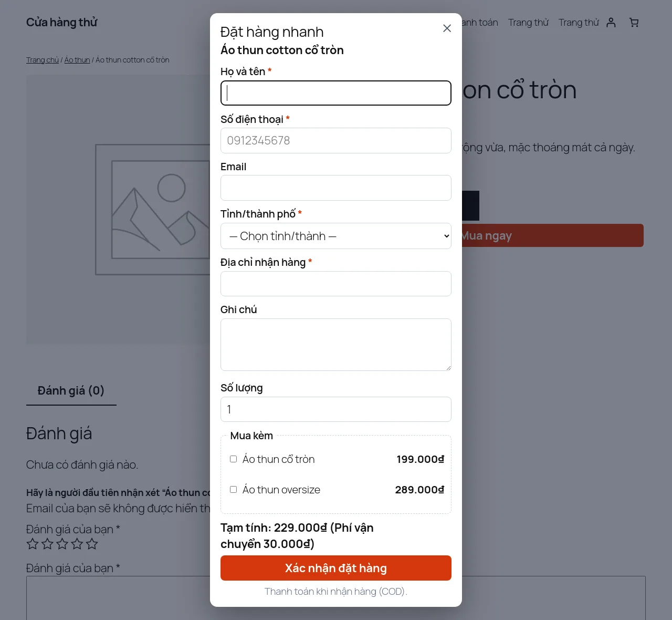Select the first rating star
The image size is (672, 620).
click(x=33, y=544)
